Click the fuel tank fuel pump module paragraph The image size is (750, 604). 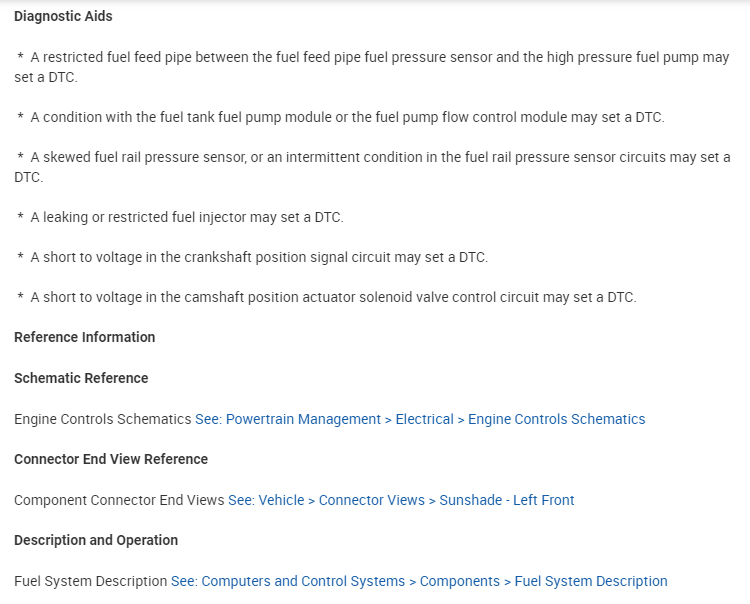tap(347, 117)
